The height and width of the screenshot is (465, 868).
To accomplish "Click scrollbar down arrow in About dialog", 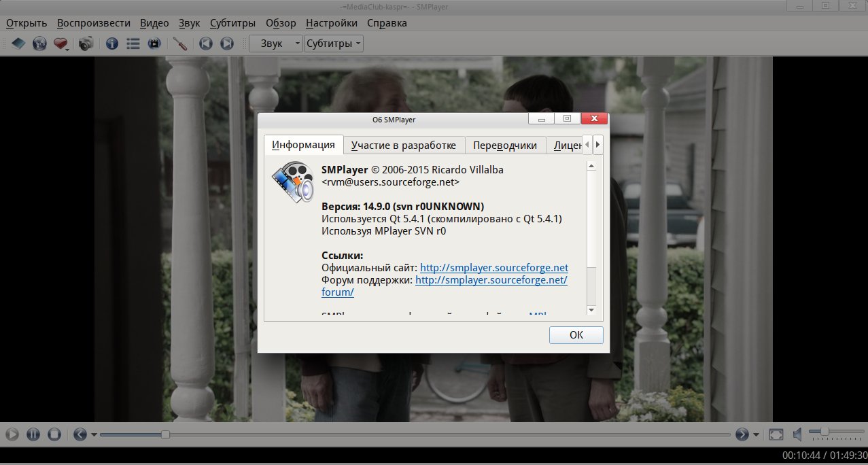I will click(x=591, y=309).
